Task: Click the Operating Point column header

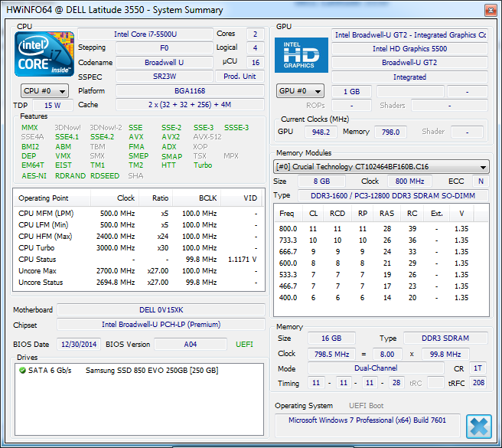Action: coord(52,198)
